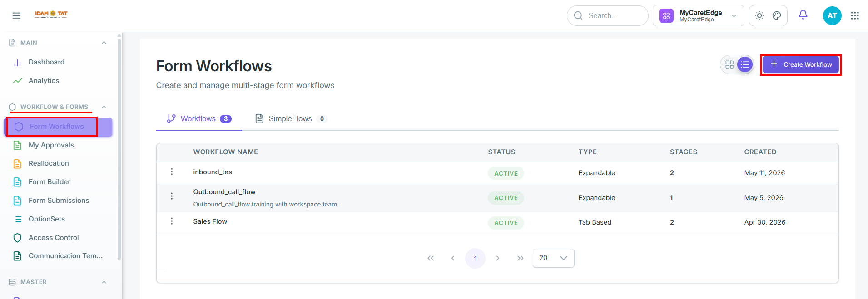Open Access Control shield item

[x=54, y=238]
